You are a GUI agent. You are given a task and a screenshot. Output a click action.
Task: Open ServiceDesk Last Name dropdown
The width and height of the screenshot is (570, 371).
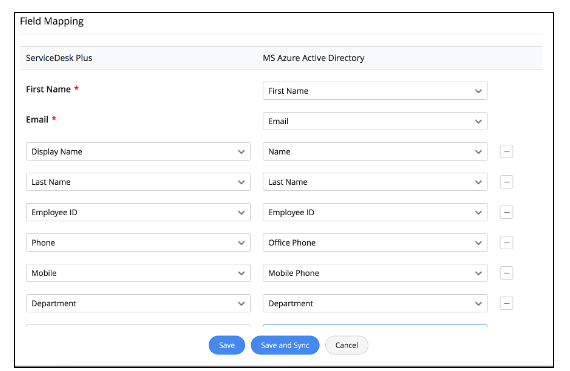point(138,182)
